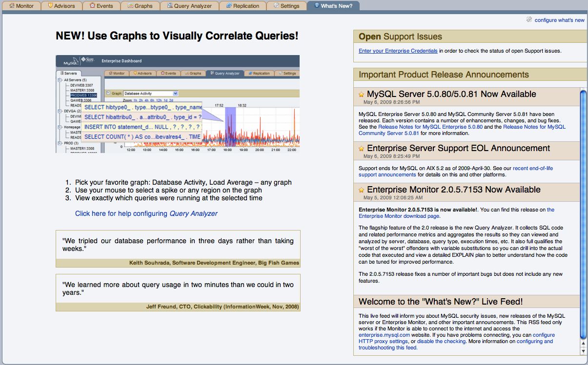
Task: Click star icon beside Enterprise Server Support EOL
Action: [x=362, y=149]
